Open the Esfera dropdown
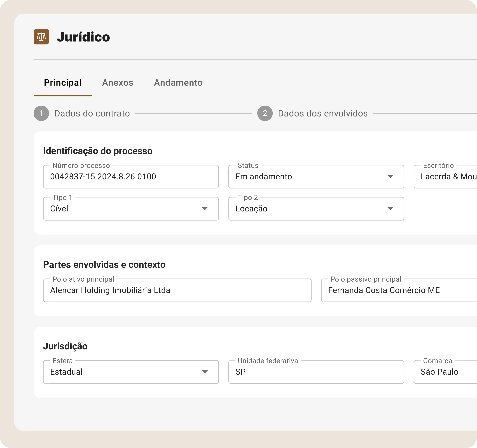Viewport: 477px width, 448px height. pos(131,372)
